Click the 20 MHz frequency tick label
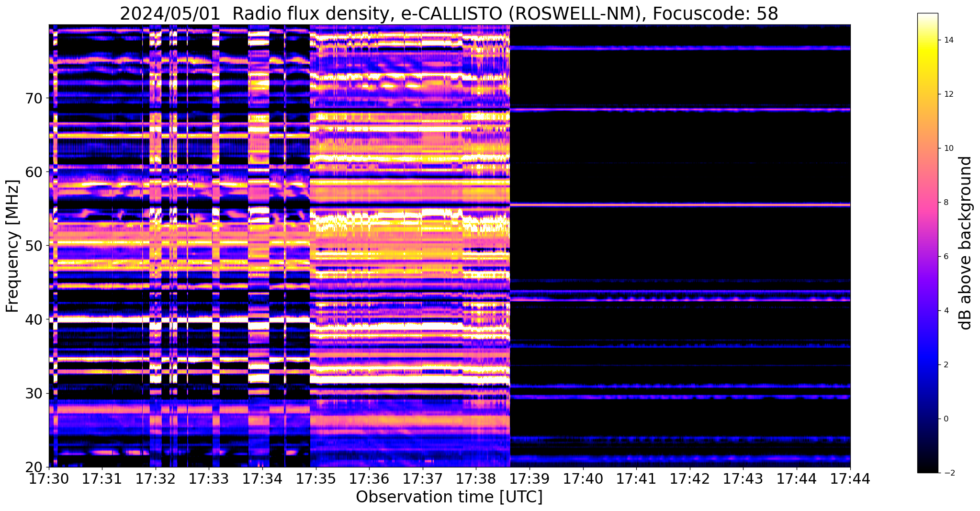The height and width of the screenshot is (511, 980). click(35, 467)
